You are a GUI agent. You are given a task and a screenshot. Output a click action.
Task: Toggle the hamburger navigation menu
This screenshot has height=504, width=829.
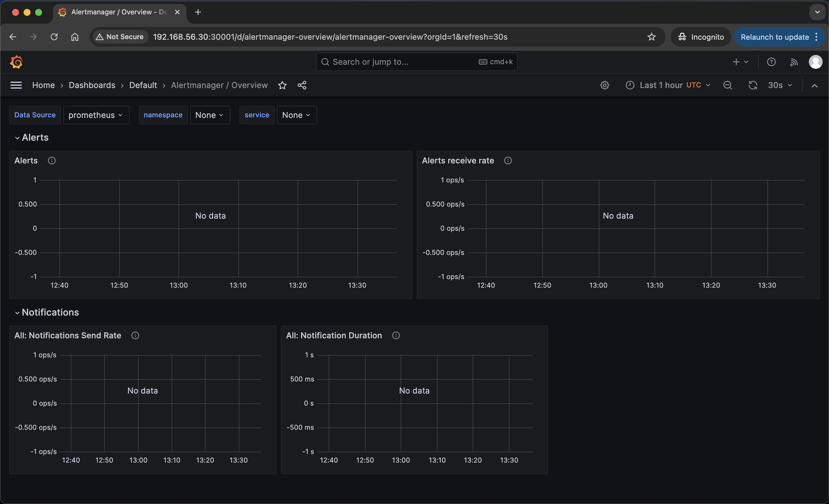[x=16, y=85]
